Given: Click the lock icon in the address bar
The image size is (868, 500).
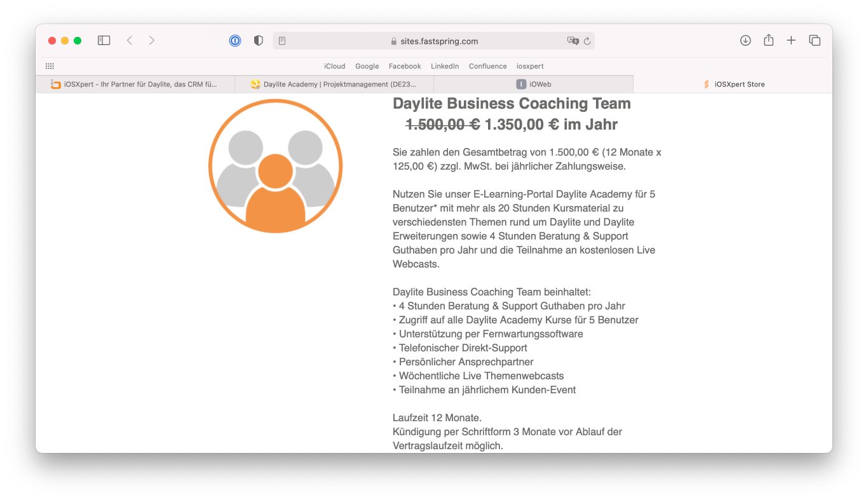Looking at the screenshot, I should (x=394, y=41).
